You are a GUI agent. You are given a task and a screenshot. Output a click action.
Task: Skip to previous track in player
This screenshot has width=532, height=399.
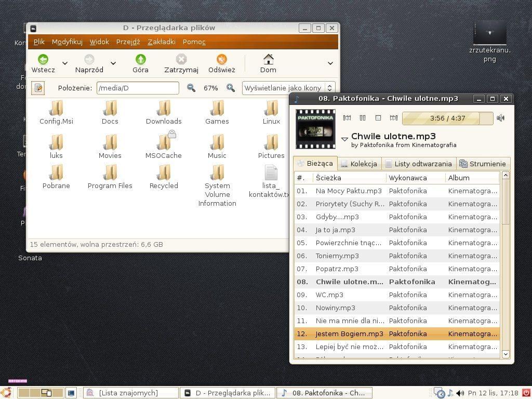pos(347,118)
